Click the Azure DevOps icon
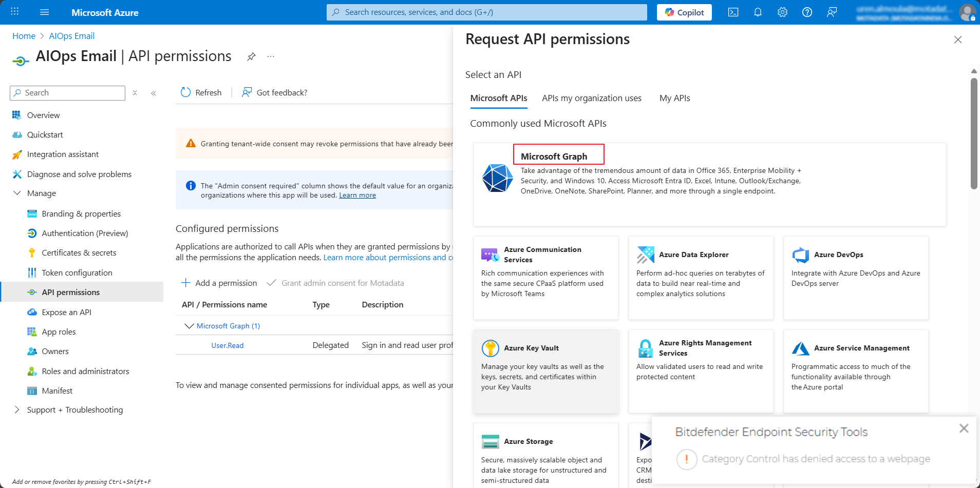 (x=800, y=255)
